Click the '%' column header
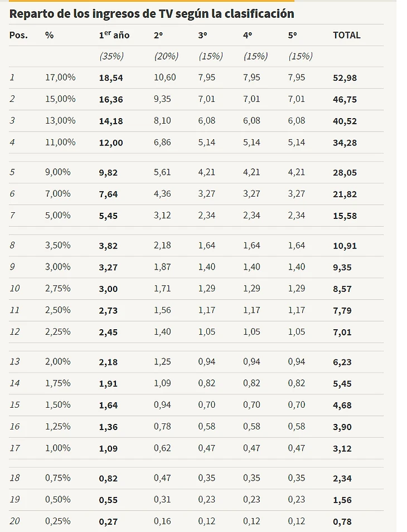Image resolution: width=407 pixels, height=532 pixels. point(49,35)
